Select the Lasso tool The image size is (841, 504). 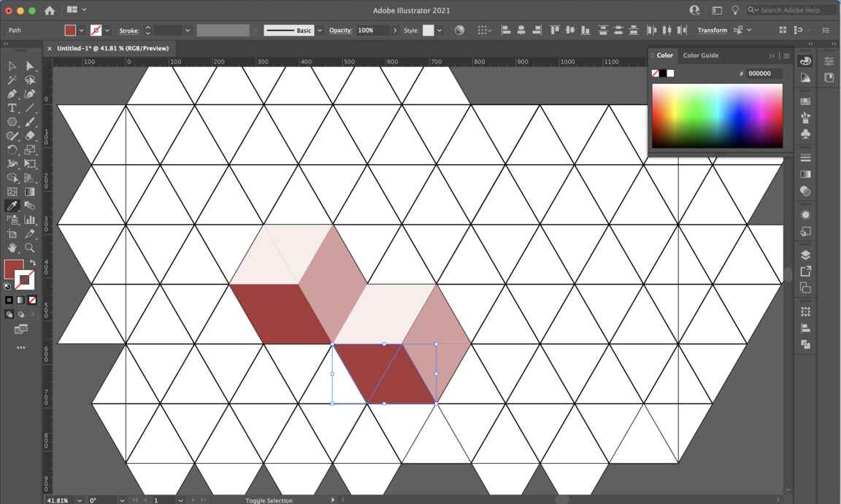30,80
